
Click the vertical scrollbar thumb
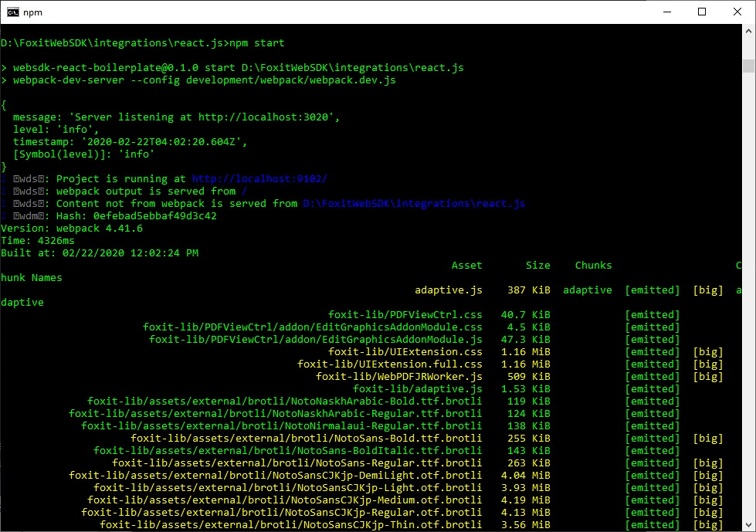point(748,66)
